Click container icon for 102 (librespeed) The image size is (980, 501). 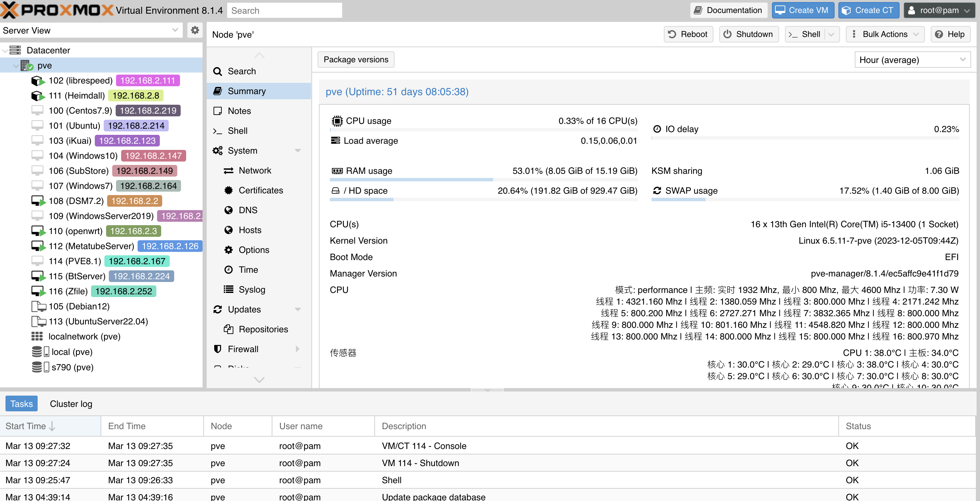point(38,81)
